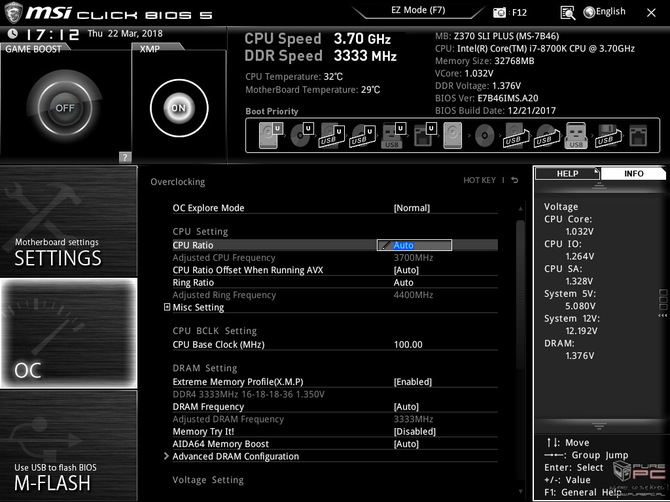Select the UEFI USB hard disk boot icon
The height and width of the screenshot is (502, 670).
[332, 135]
